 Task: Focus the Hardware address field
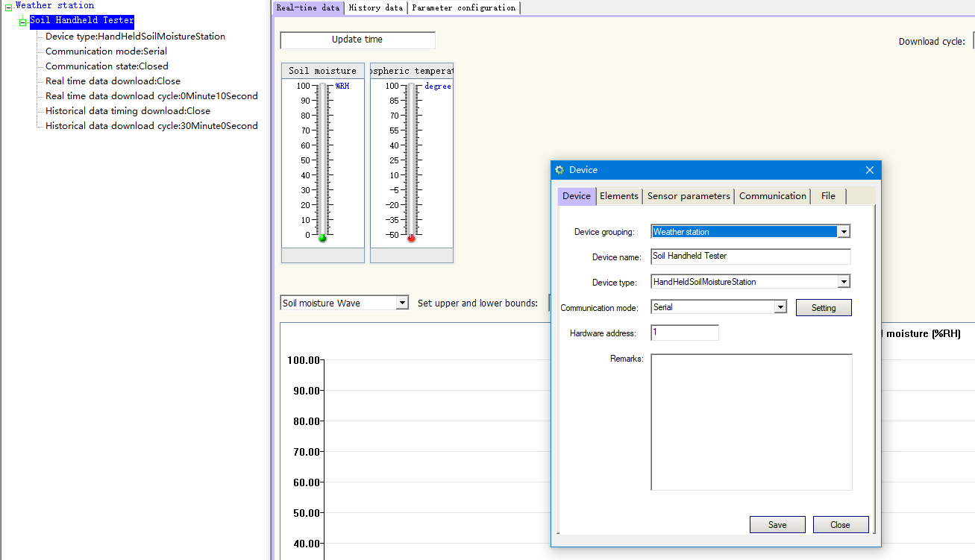684,333
